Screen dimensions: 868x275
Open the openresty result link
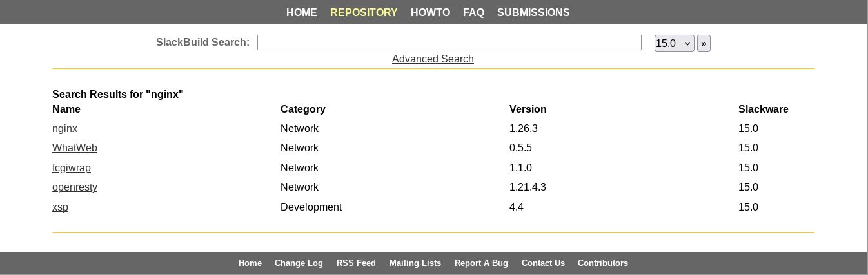[x=75, y=187]
